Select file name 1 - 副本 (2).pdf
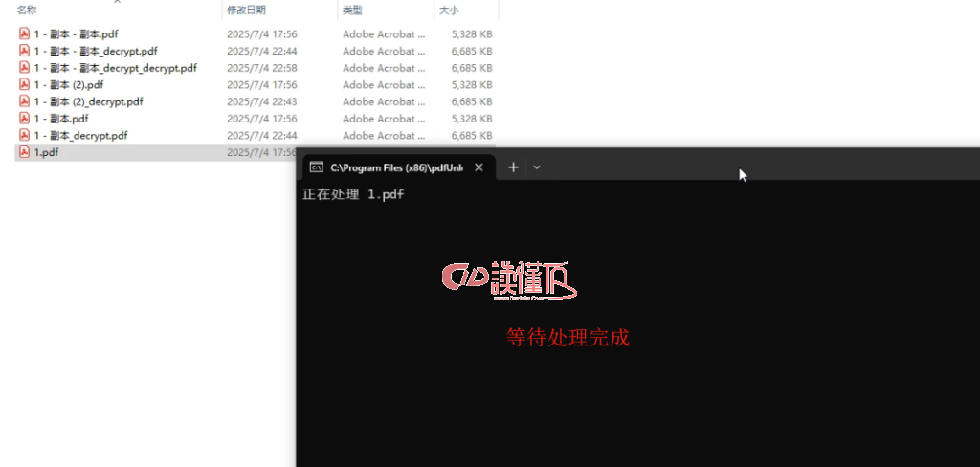This screenshot has width=980, height=467. coord(69,84)
